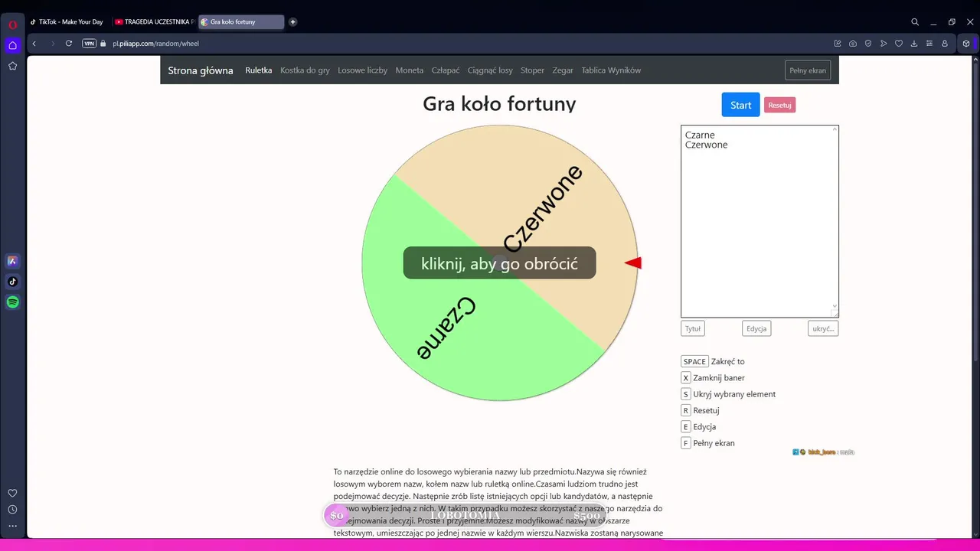Viewport: 980px width, 551px height.
Task: Open the Człapać menu item
Action: point(446,70)
